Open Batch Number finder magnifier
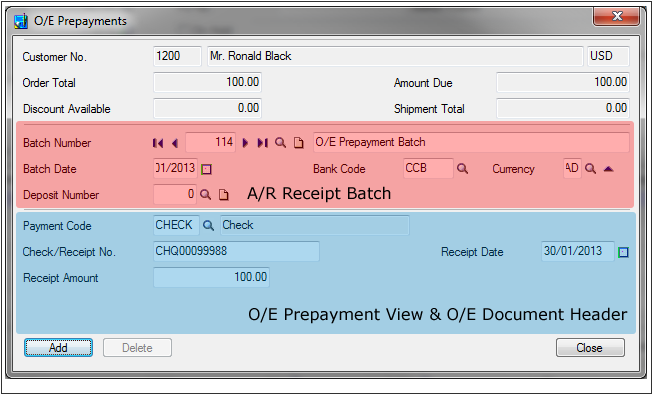The image size is (652, 394). [281, 143]
